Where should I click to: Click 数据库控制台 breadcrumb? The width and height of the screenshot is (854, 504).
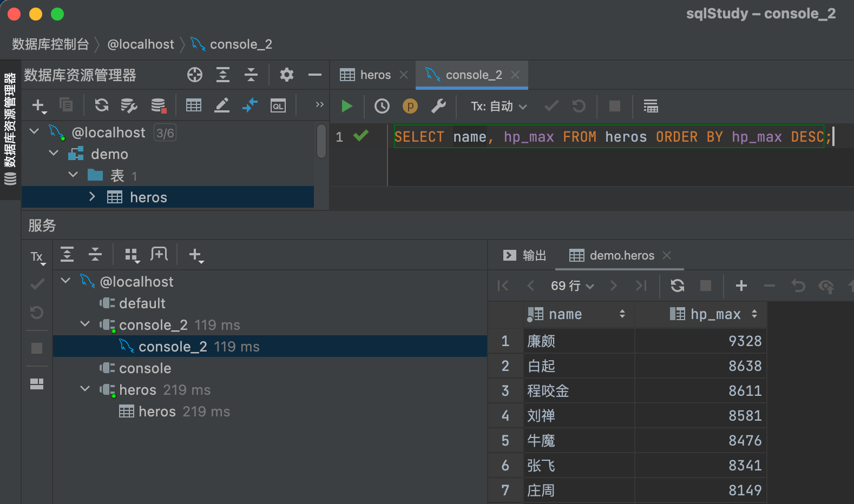(50, 44)
